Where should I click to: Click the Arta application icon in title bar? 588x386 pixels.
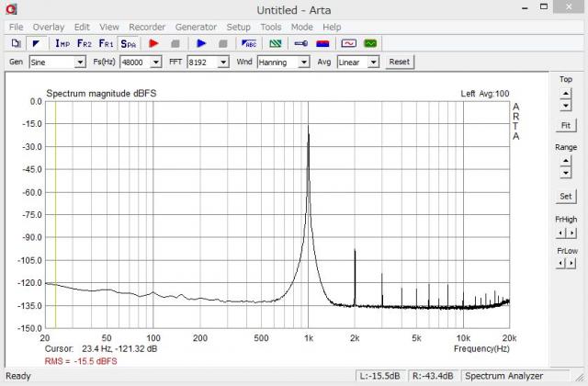[x=11, y=8]
